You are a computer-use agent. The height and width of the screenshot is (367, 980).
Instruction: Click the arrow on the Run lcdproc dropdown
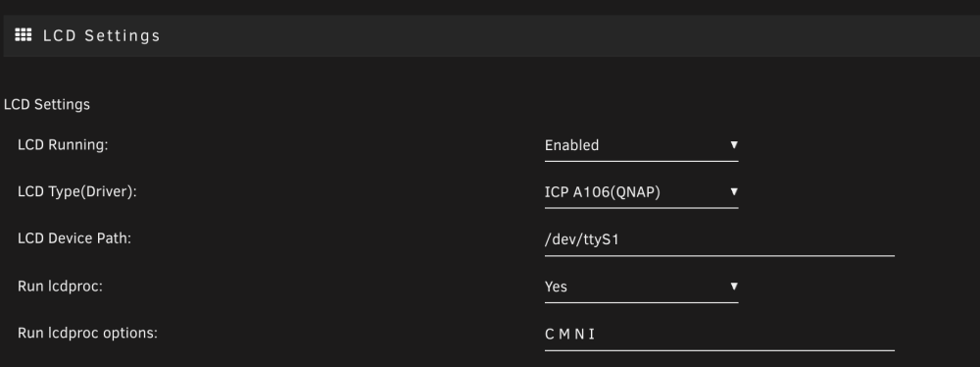[x=734, y=287]
